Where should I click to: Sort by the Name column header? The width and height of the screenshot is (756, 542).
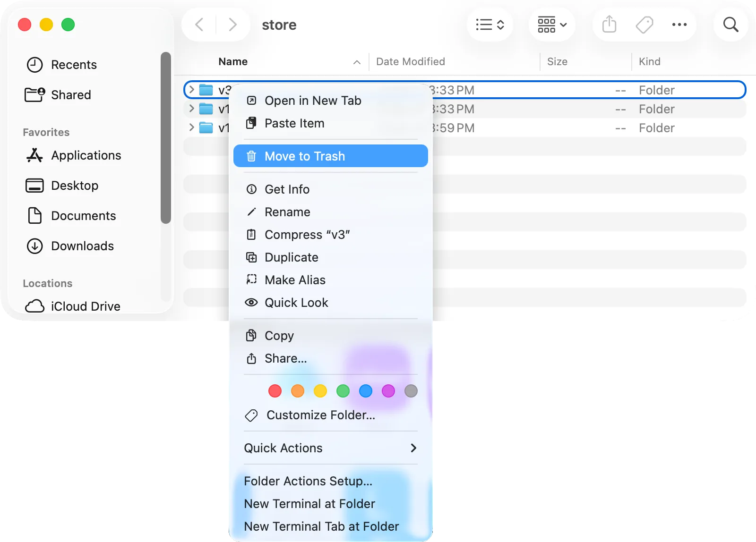tap(233, 61)
